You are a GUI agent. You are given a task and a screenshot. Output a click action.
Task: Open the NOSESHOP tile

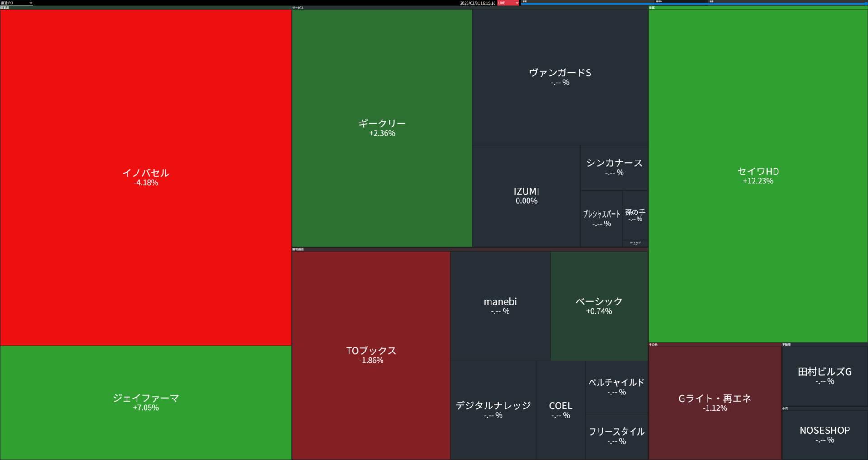coord(824,435)
